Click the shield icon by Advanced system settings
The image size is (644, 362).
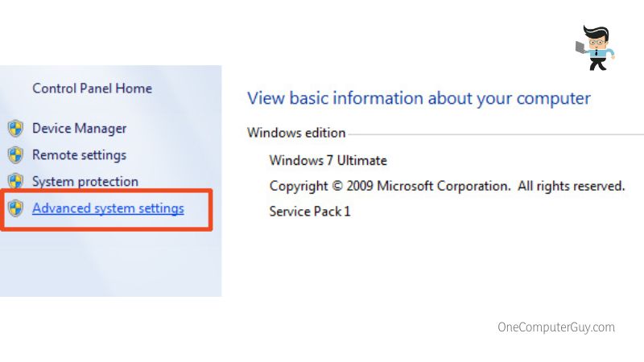(x=15, y=208)
